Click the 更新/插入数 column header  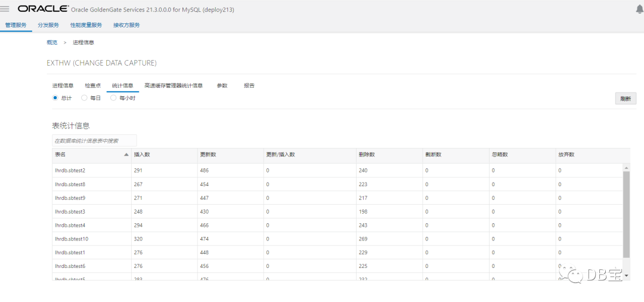(x=309, y=156)
